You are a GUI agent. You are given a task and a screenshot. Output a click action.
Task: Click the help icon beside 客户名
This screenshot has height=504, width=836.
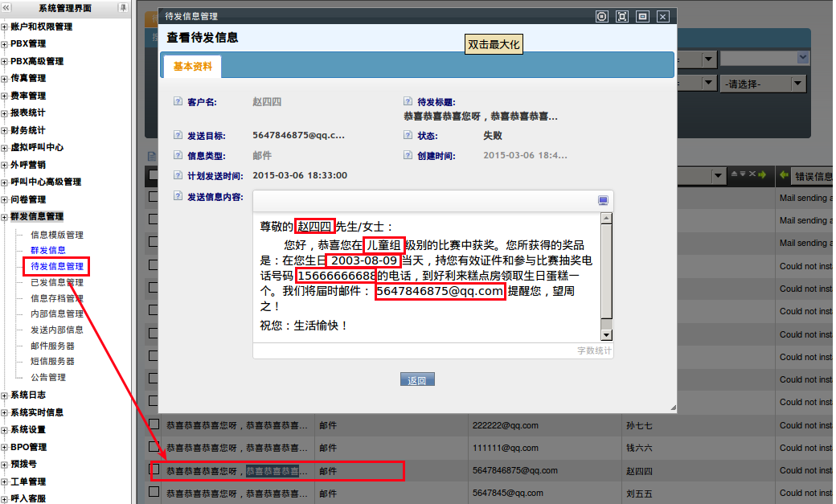pyautogui.click(x=178, y=102)
